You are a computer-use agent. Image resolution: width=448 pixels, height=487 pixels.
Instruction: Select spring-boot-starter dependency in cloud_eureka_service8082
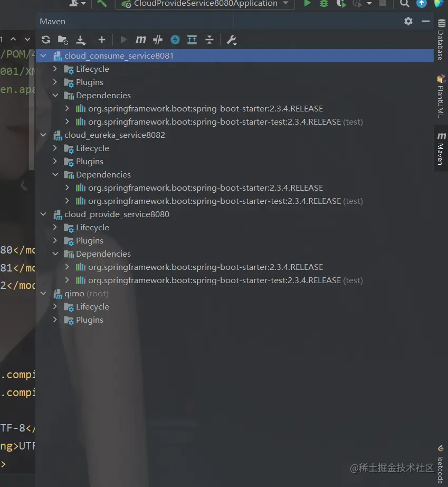[x=234, y=188]
